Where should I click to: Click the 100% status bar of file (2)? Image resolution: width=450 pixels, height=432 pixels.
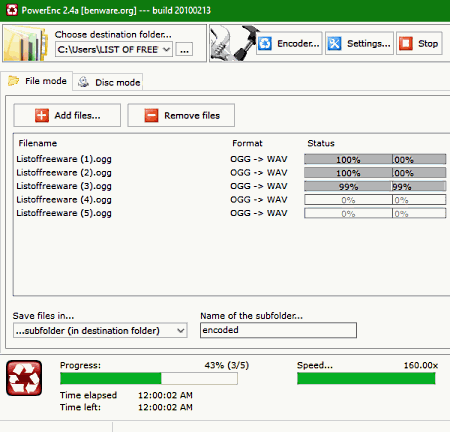pos(375,173)
